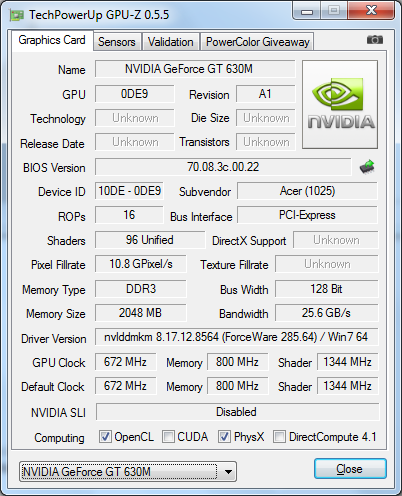Select the Graphics Card tab

(x=52, y=40)
